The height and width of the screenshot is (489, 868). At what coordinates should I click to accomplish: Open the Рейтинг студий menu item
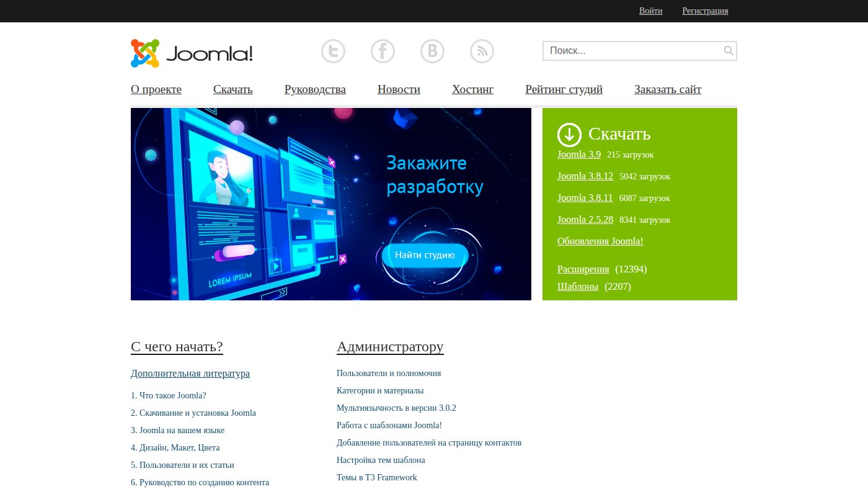click(x=564, y=89)
